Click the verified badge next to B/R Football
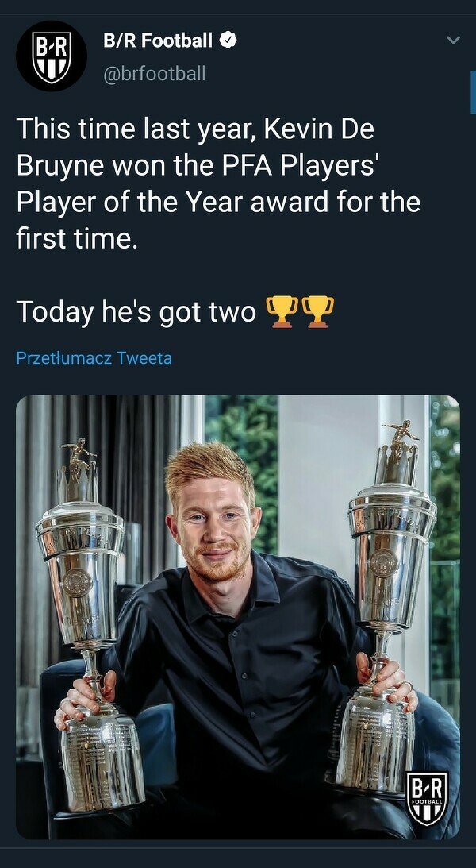This screenshot has height=868, width=476. pyautogui.click(x=229, y=40)
